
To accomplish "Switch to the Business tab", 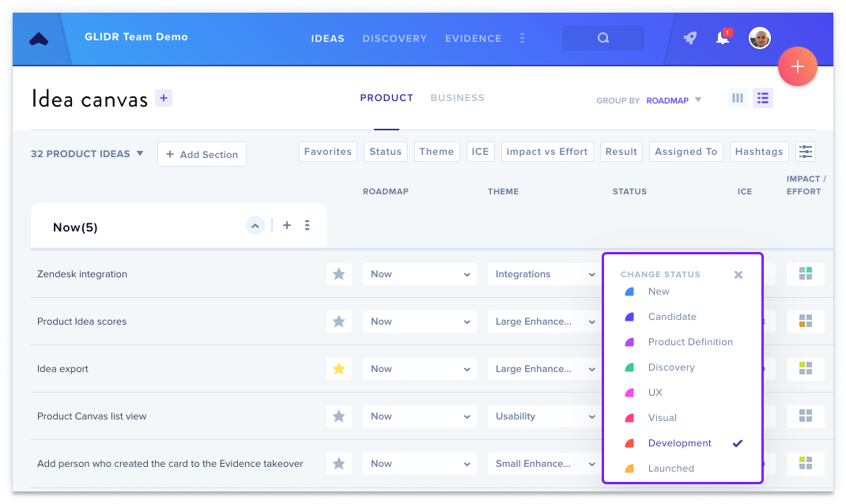I will pyautogui.click(x=457, y=98).
